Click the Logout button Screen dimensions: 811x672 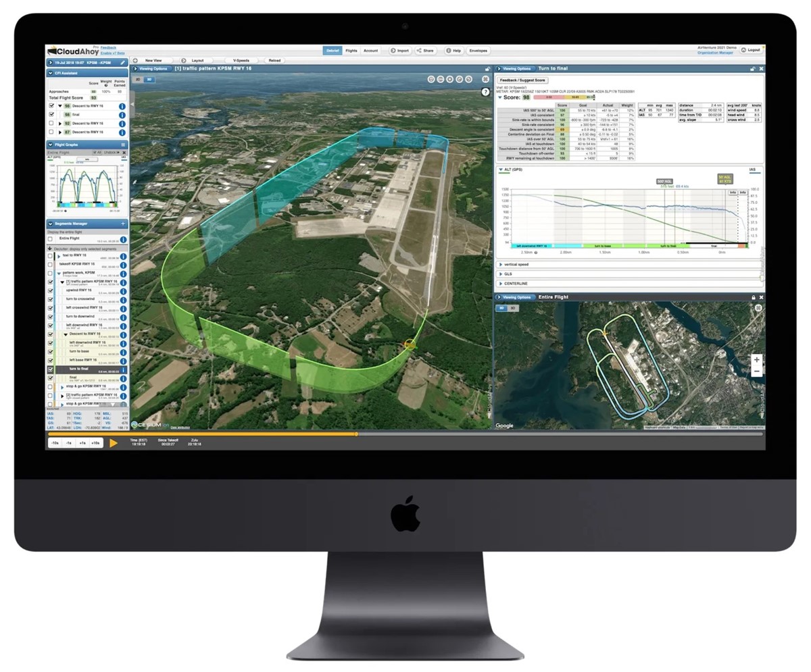[751, 50]
